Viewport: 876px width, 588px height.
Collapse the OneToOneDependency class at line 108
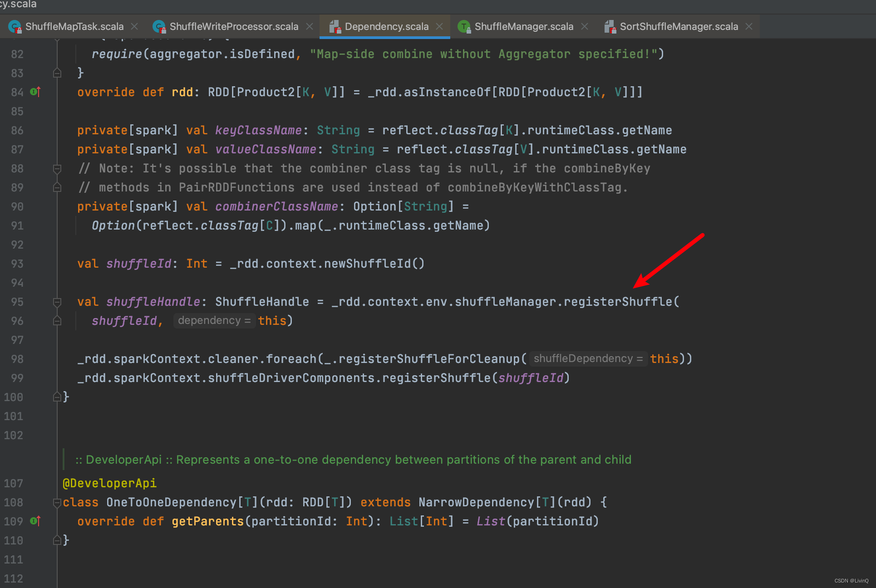57,503
